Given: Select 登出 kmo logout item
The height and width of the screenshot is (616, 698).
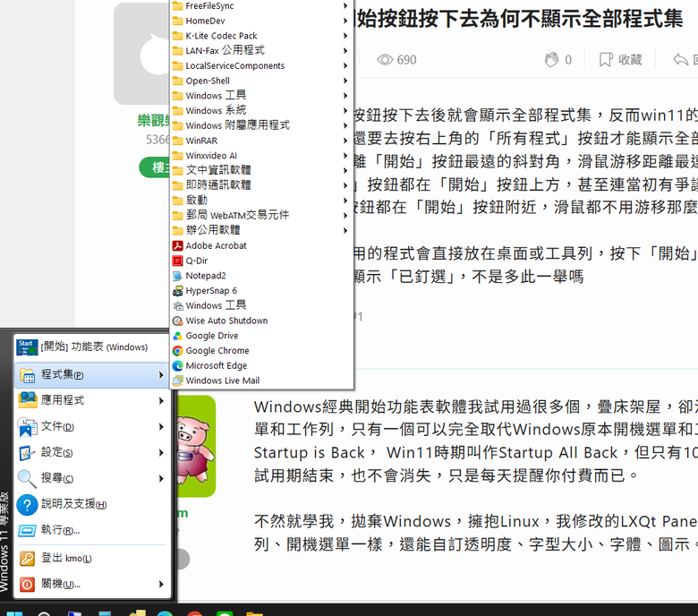Looking at the screenshot, I should click(x=92, y=558).
